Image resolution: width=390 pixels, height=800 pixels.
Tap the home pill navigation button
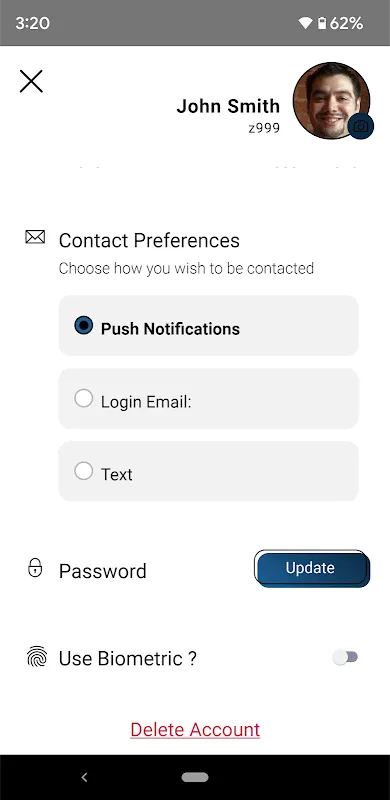[195, 777]
